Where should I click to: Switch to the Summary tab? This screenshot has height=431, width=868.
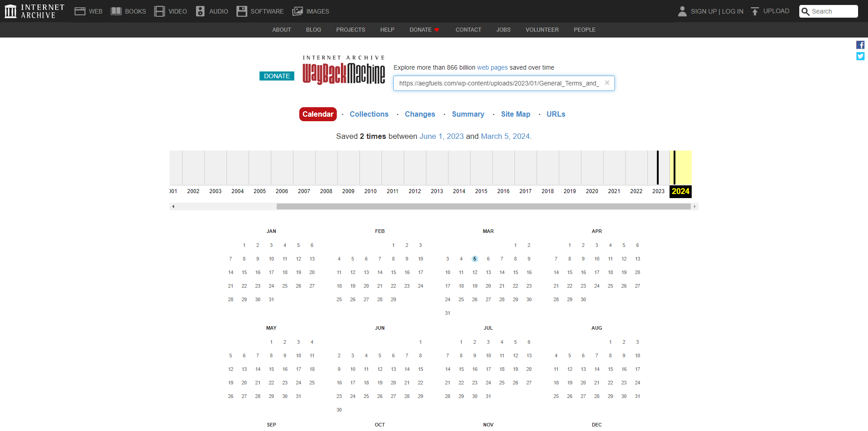pos(468,114)
